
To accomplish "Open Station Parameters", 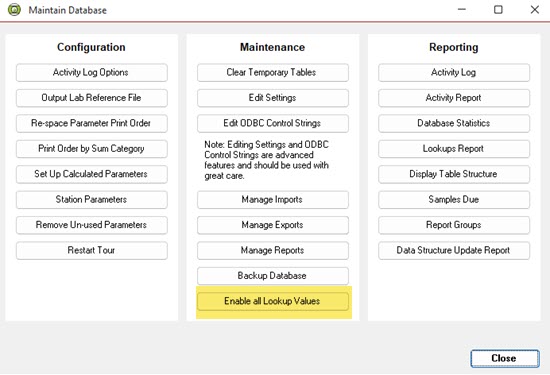I will (x=92, y=200).
